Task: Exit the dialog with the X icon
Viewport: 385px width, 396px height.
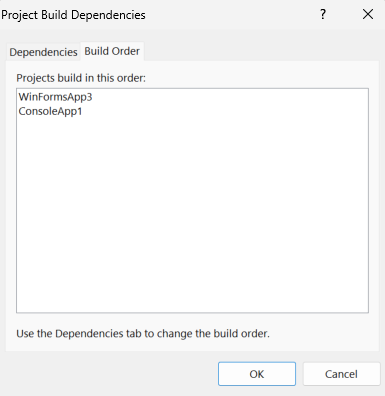Action: click(368, 14)
